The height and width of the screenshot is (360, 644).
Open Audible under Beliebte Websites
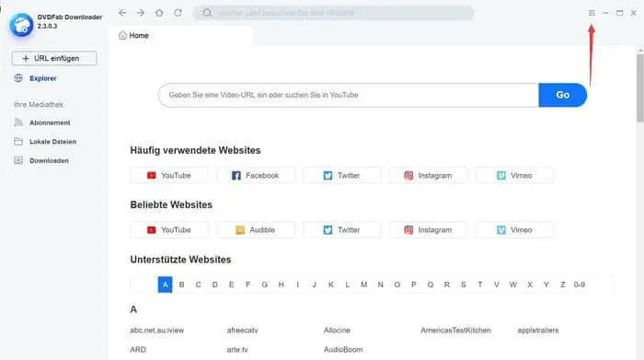coord(256,230)
